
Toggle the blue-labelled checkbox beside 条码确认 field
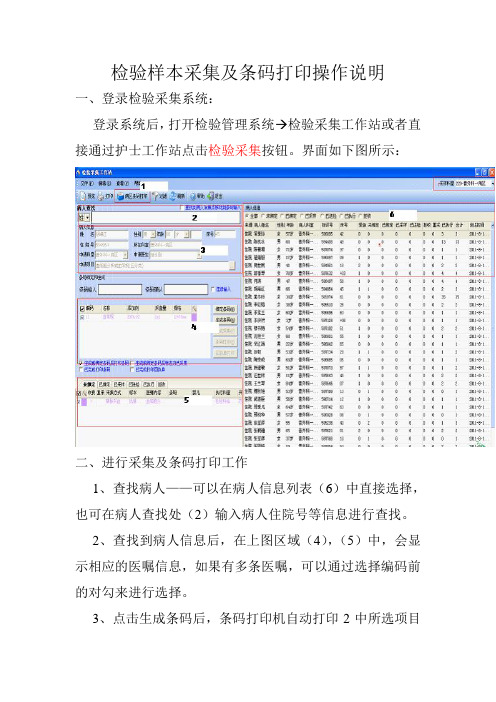coord(213,289)
